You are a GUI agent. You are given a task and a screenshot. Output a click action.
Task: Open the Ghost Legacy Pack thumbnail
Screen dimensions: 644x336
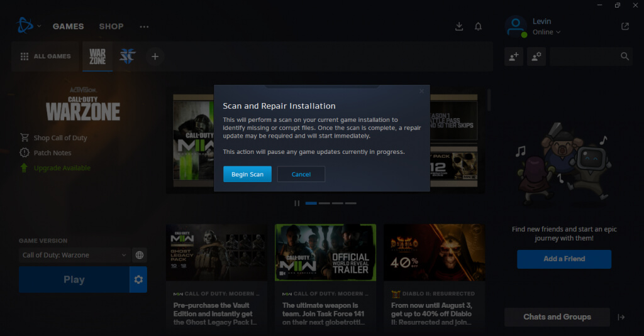click(x=216, y=252)
